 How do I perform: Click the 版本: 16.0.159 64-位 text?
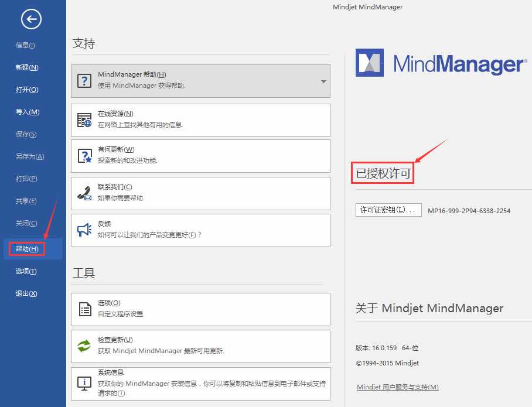(x=387, y=348)
